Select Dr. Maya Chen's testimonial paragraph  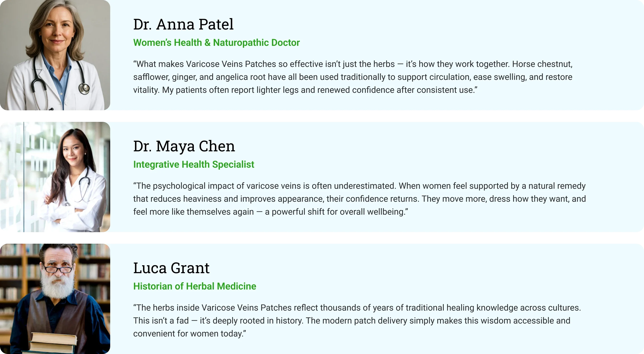359,199
